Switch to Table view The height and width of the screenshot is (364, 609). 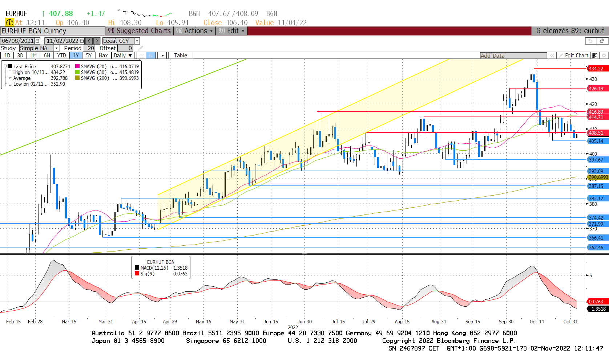[181, 56]
